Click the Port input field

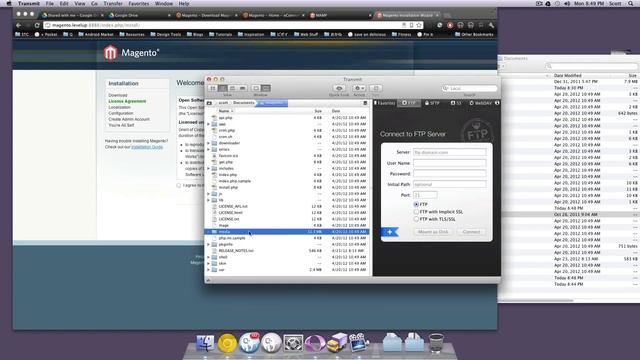pyautogui.click(x=425, y=195)
